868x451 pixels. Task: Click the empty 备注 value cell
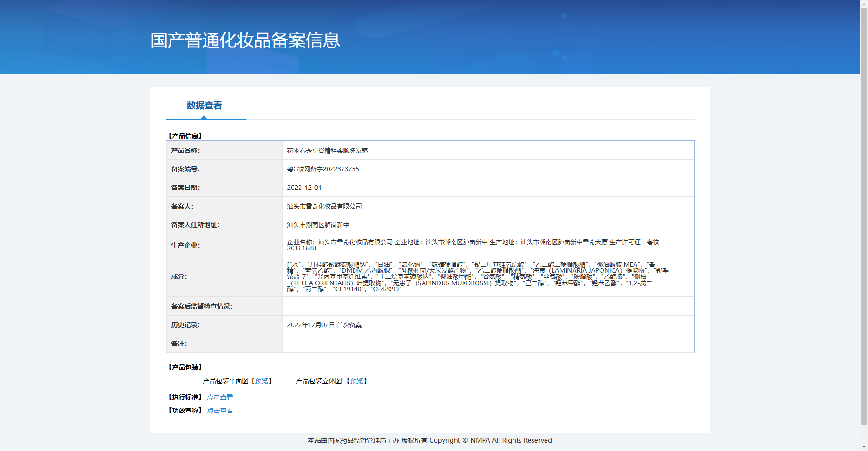point(488,343)
